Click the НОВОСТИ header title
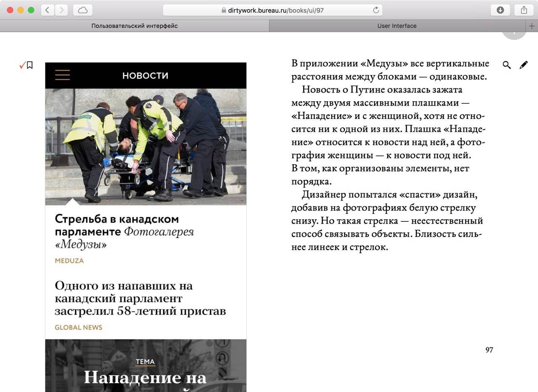Image resolution: width=538 pixels, height=392 pixels. [x=145, y=76]
